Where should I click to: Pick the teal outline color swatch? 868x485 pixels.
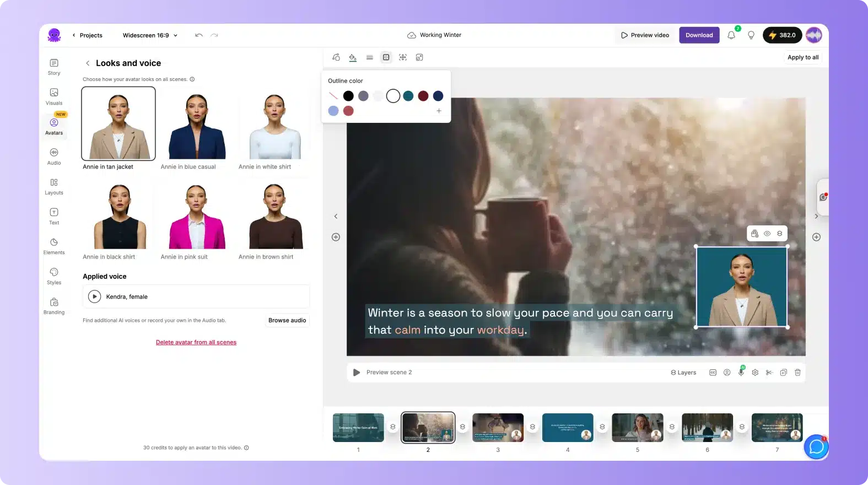[408, 96]
